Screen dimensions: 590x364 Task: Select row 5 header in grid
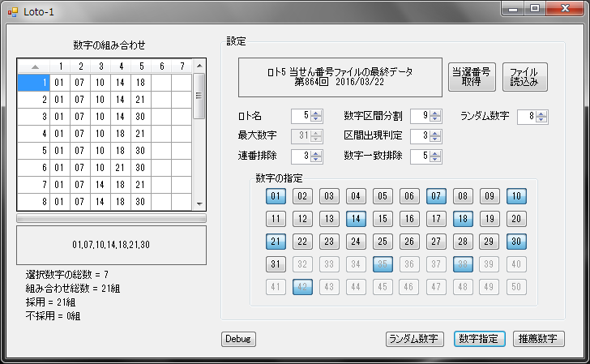[x=34, y=151]
